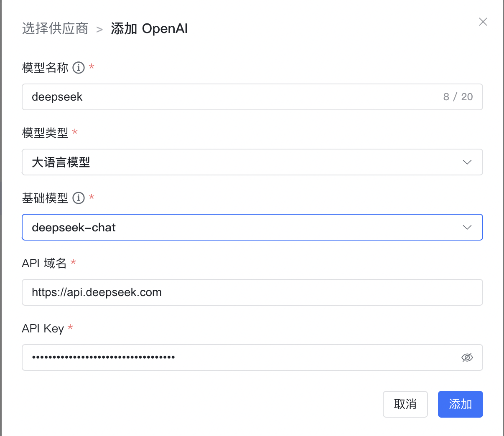Click the 添加 OpenAI breadcrumb title
The width and height of the screenshot is (504, 436).
(x=149, y=28)
